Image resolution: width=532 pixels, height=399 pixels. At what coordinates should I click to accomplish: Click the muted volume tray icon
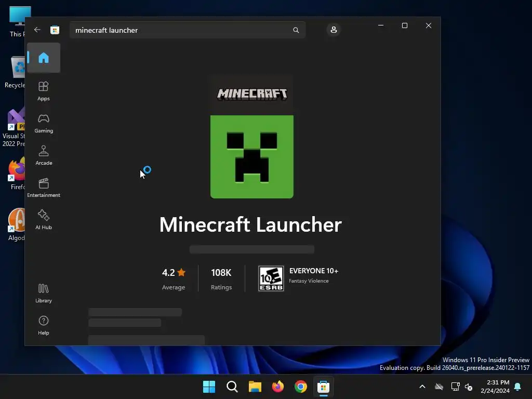pos(469,387)
